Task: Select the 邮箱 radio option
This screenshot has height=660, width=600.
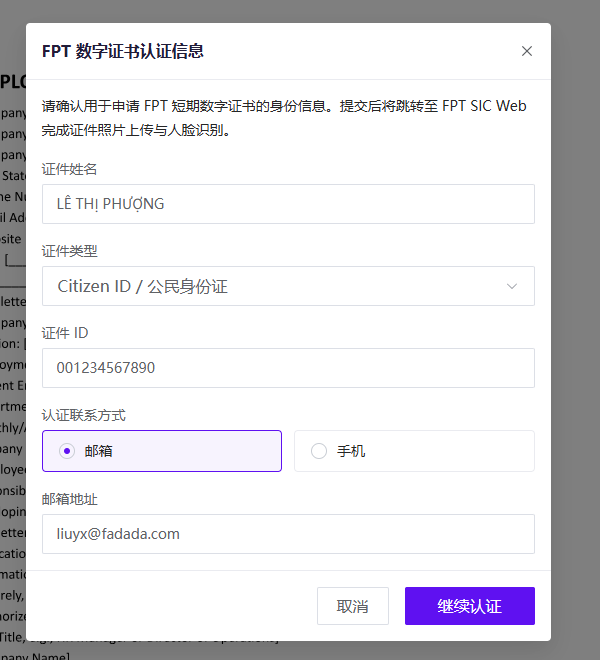Action: tap(162, 451)
